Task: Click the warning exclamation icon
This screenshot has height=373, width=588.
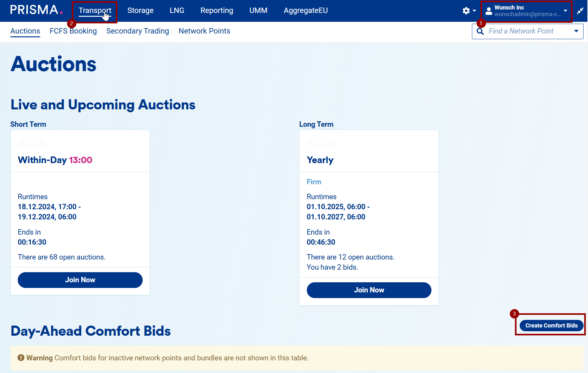Action: click(x=21, y=358)
